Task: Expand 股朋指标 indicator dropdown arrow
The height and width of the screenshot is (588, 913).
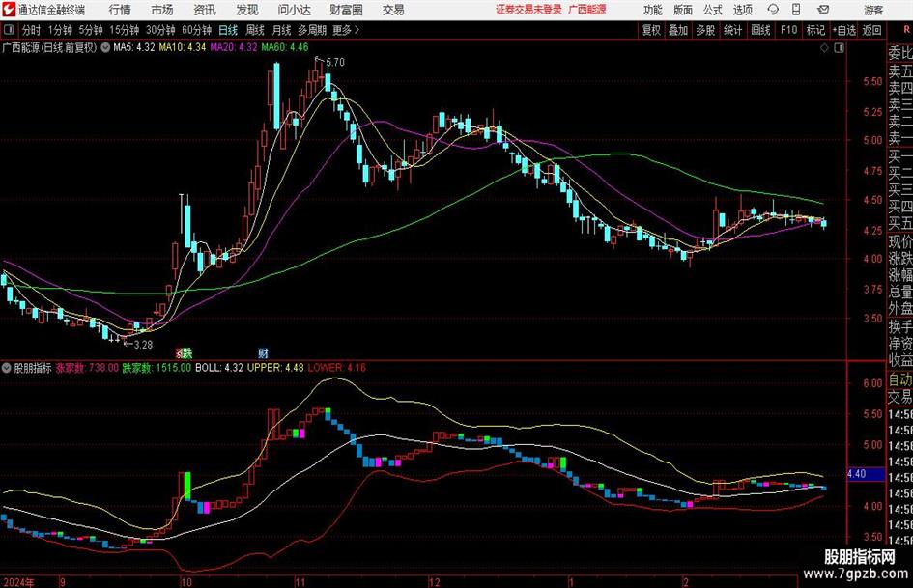Action: click(7, 368)
